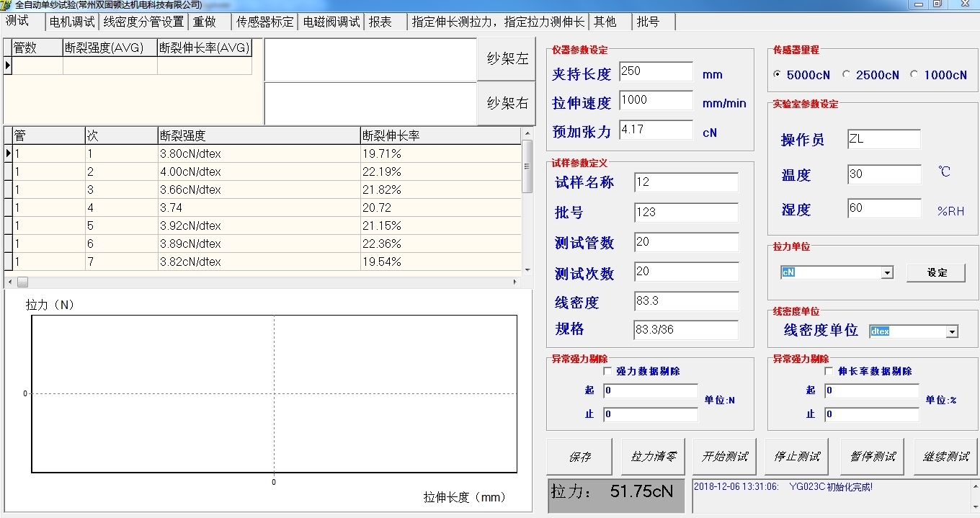Click the 夹持长度 input field
The image size is (980, 518).
tap(655, 71)
